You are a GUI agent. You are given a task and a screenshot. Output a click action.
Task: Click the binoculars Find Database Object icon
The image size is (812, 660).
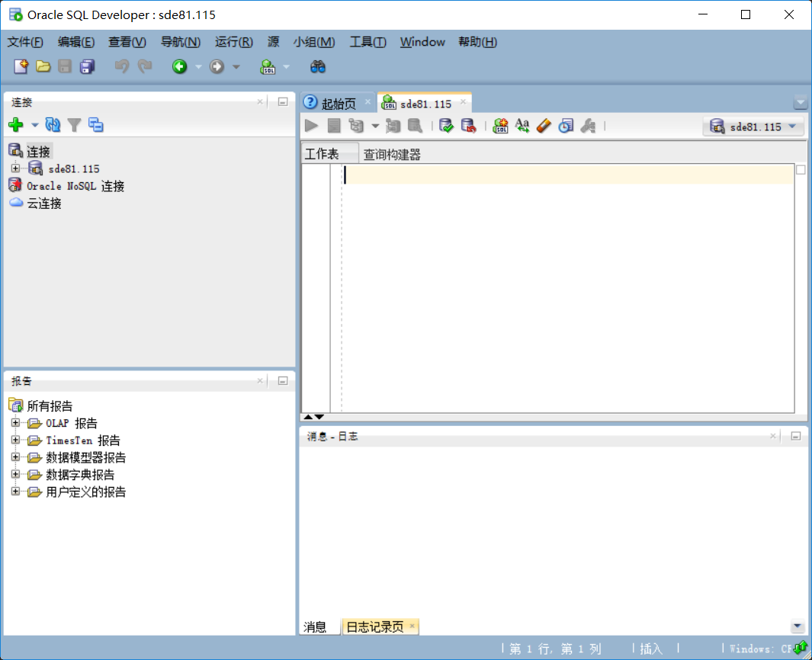317,66
